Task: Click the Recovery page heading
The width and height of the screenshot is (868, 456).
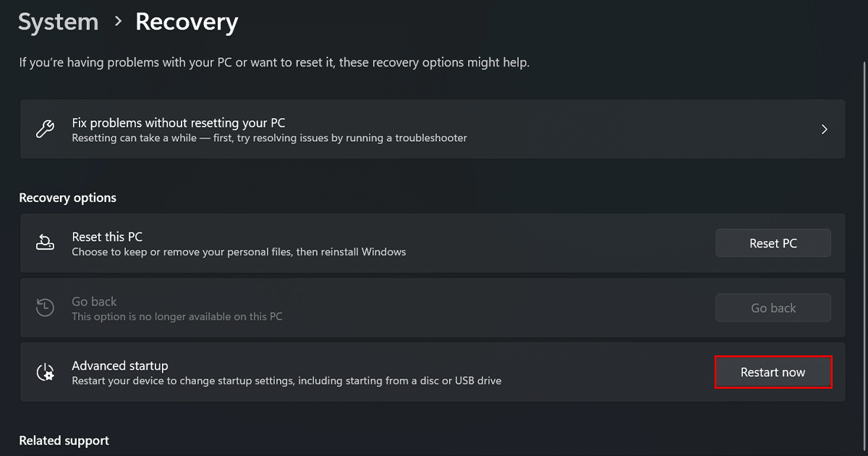Action: click(187, 22)
